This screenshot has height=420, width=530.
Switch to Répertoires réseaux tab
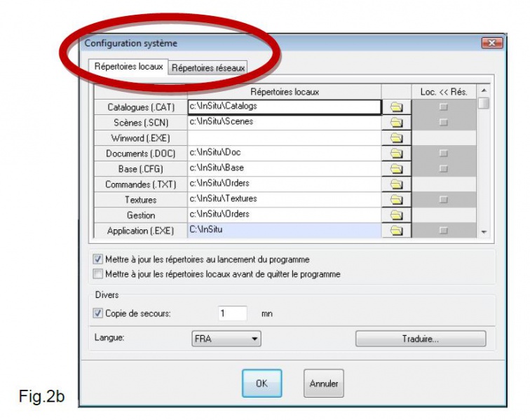(208, 68)
